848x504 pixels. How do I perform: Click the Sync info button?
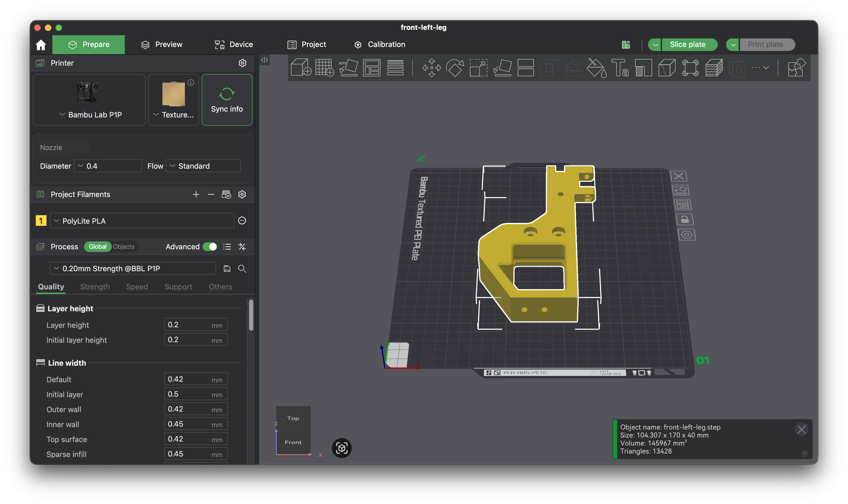227,100
